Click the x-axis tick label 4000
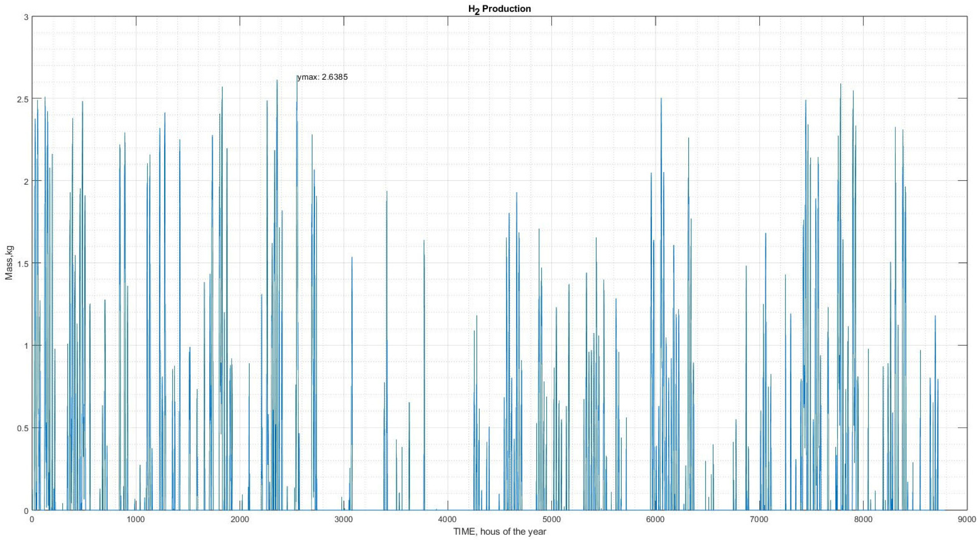Screen dimensions: 980x540 click(448, 519)
